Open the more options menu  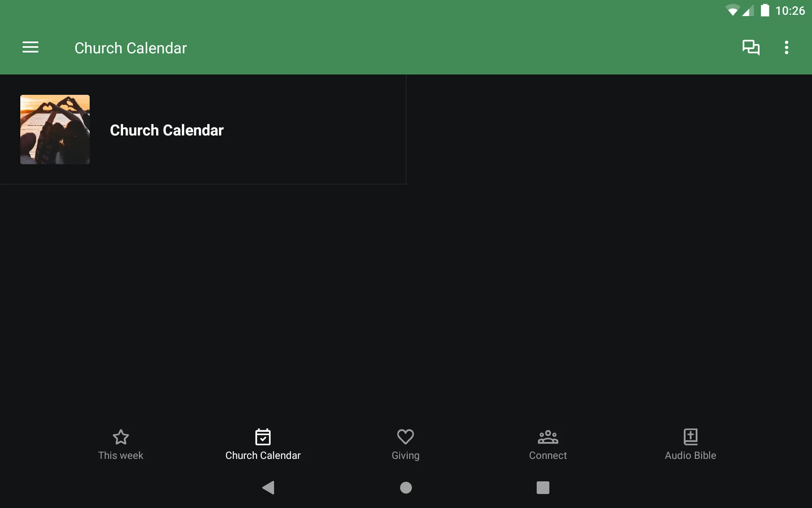(x=787, y=47)
